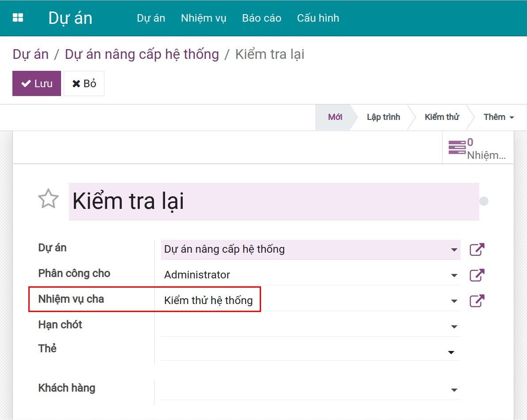Discard changes using the Bỏ button
Screen dimensions: 527x420
84,83
